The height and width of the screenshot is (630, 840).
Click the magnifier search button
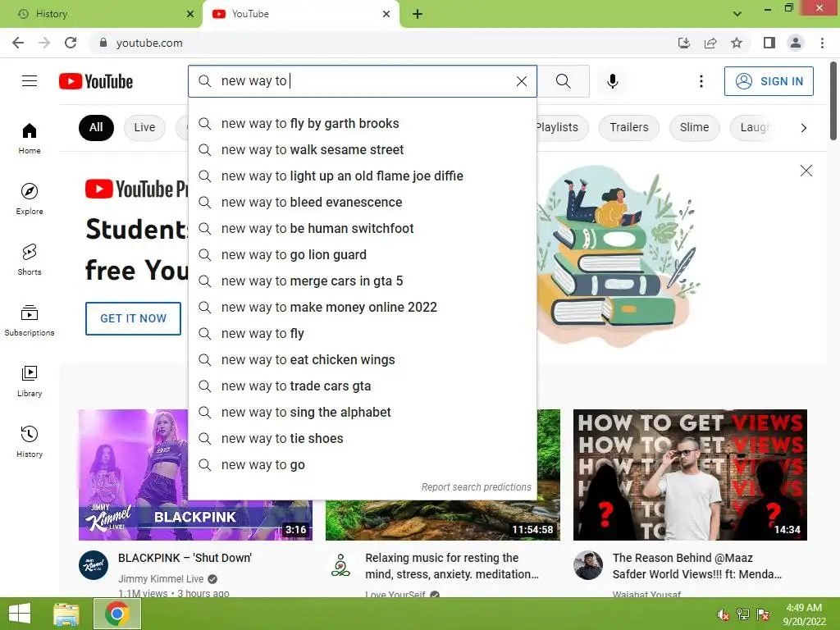pos(563,81)
